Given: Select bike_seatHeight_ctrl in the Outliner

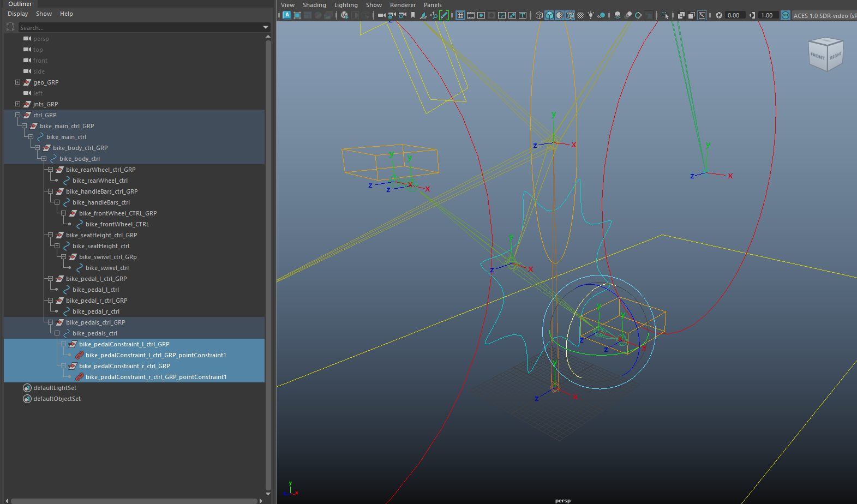Looking at the screenshot, I should pos(100,246).
